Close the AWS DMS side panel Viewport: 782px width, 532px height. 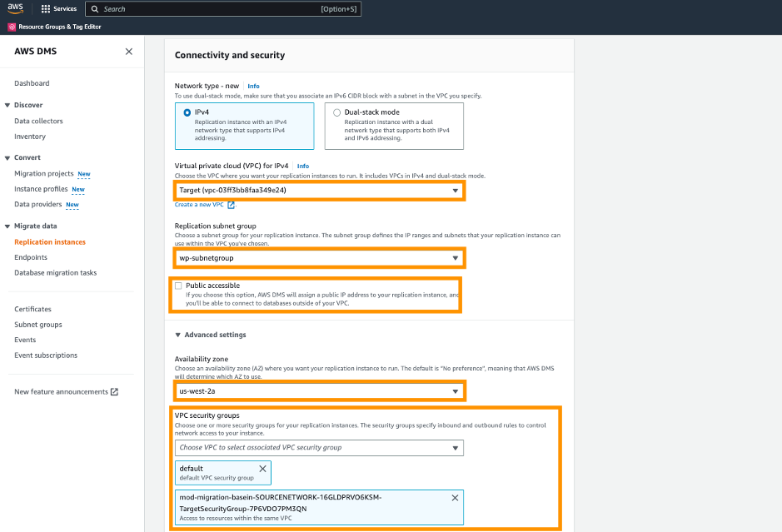pos(129,52)
